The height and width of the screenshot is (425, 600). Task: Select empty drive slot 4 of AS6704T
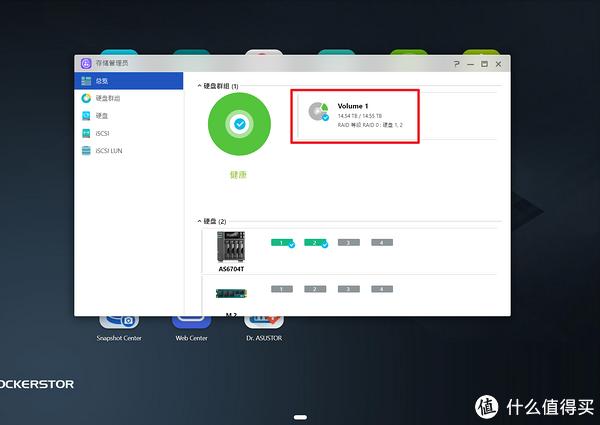(382, 242)
